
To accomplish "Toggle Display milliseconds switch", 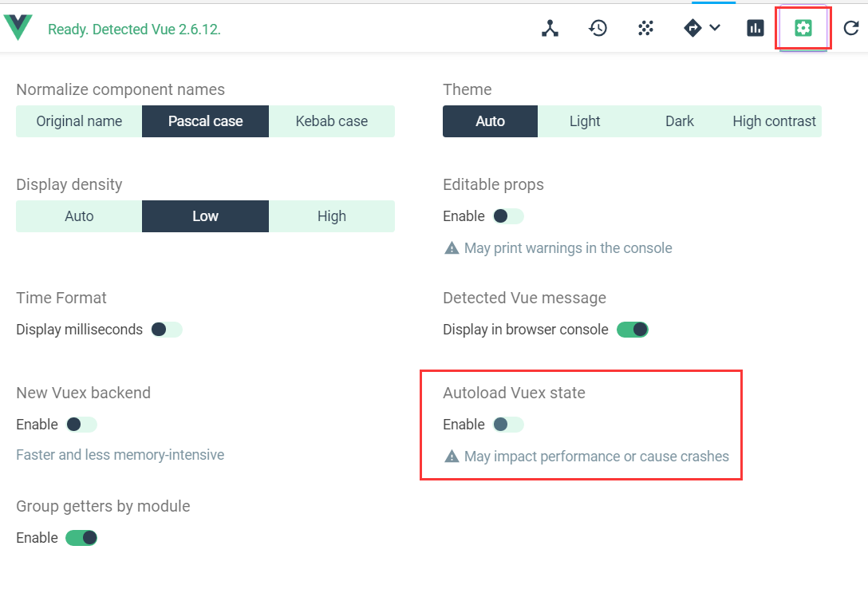I will pos(167,330).
